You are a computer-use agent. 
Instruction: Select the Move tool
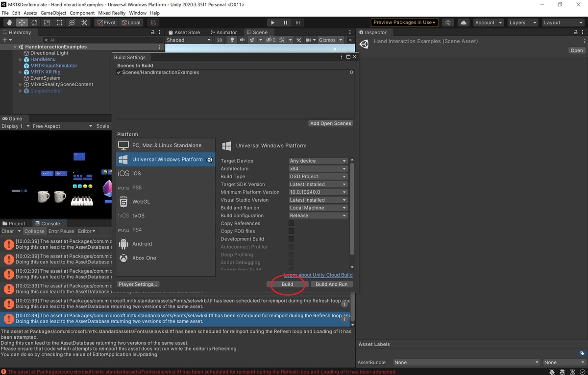point(22,23)
